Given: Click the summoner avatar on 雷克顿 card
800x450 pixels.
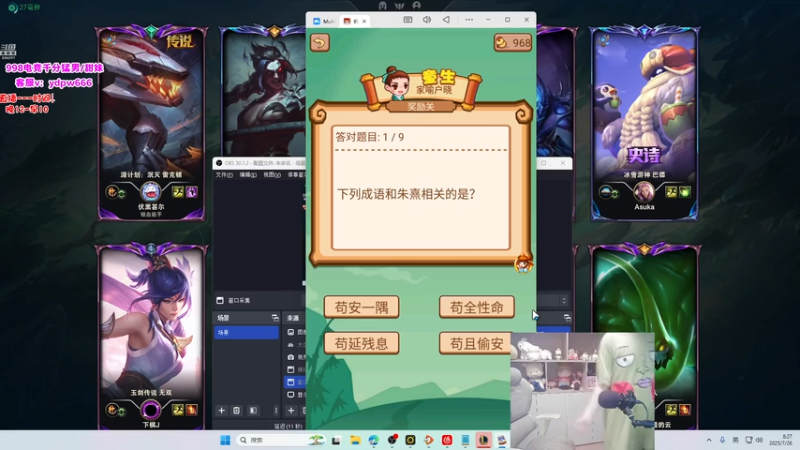Looking at the screenshot, I should pos(151,192).
